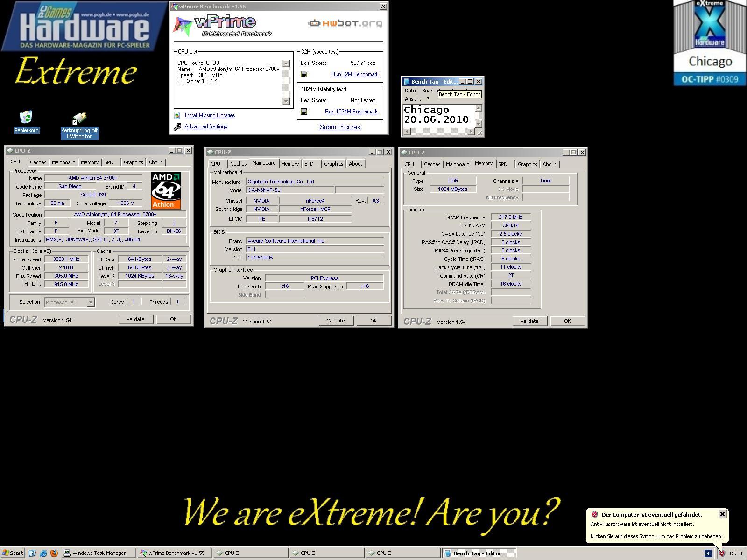Click Run 1024M Benchmark link
This screenshot has width=747, height=560.
tap(351, 112)
